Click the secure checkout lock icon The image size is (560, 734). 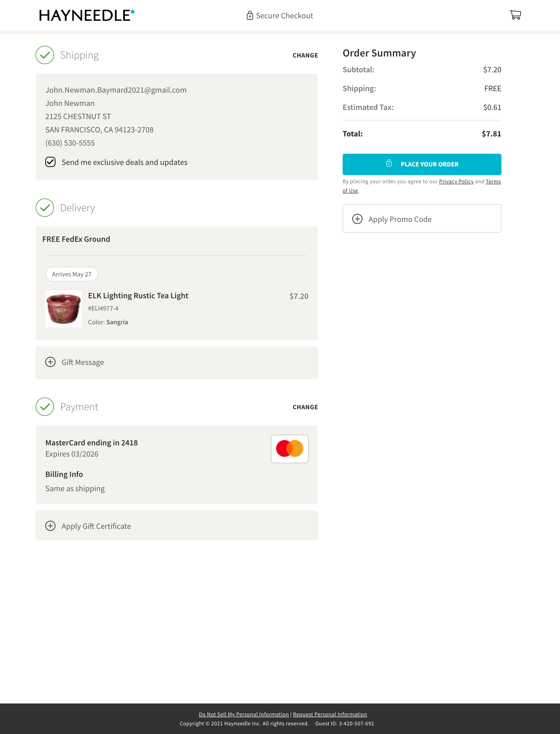[x=250, y=15]
